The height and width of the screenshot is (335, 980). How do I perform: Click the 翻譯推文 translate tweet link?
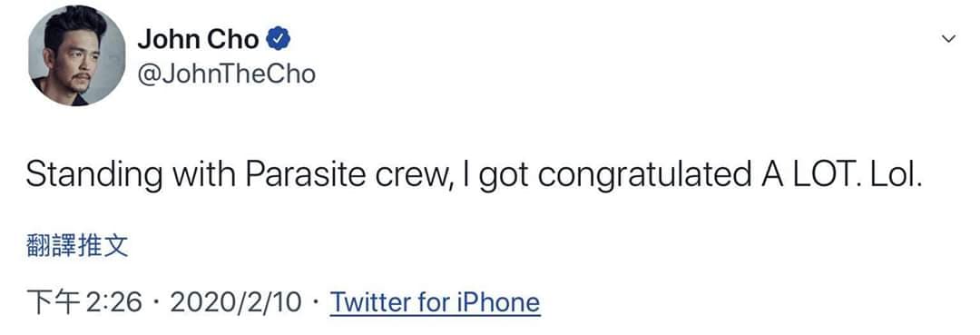[77, 247]
